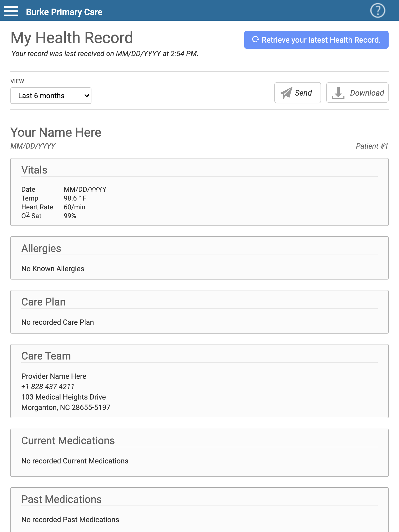The image size is (399, 532).
Task: Select the Allergies section heading
Action: click(x=41, y=248)
